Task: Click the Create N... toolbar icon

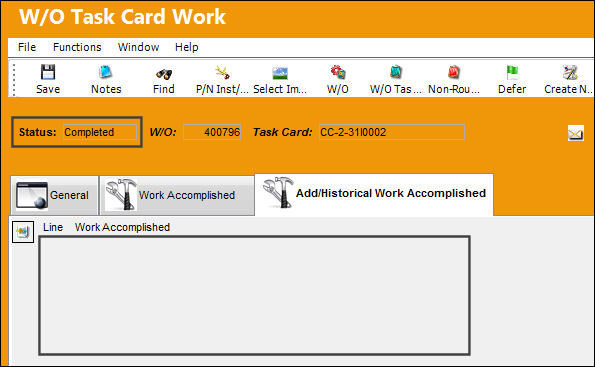Action: (x=570, y=72)
